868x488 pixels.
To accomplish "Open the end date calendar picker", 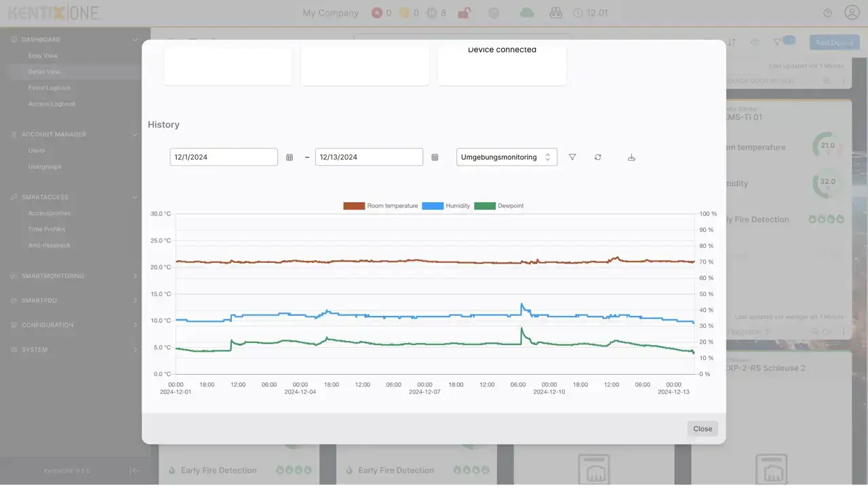I will (x=435, y=157).
